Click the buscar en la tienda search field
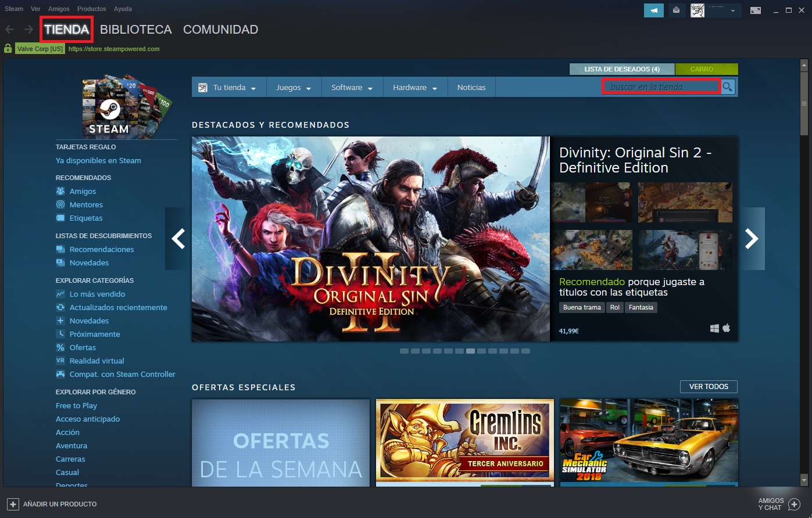Screen dimensions: 812x518 click(661, 87)
